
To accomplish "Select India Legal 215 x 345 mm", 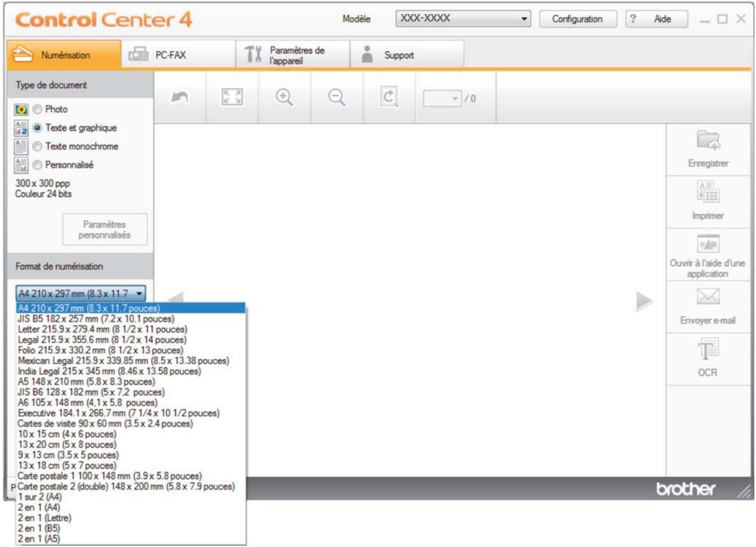I will point(130,371).
